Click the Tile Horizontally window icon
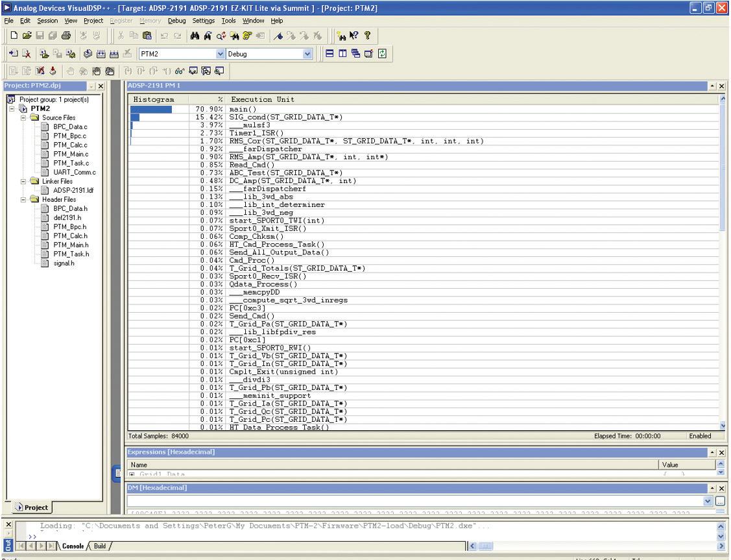 tap(330, 54)
